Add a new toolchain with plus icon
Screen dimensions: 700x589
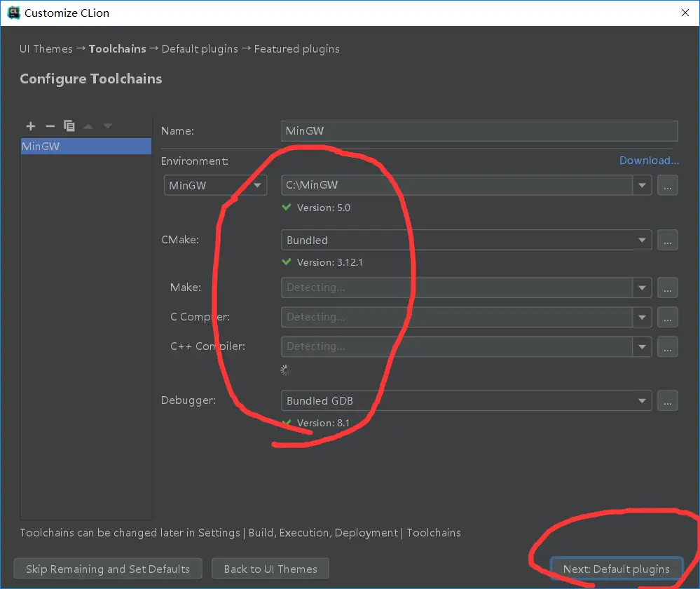30,126
